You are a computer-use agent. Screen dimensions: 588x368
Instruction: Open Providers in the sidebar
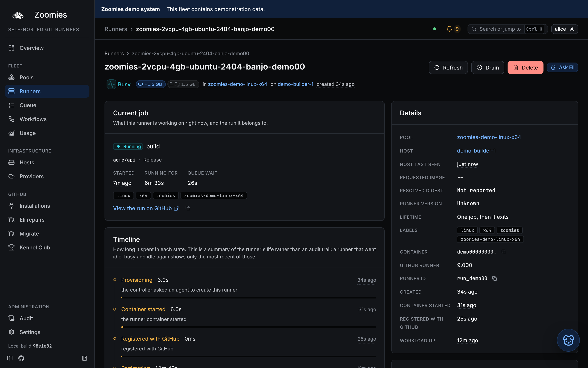pos(47,176)
